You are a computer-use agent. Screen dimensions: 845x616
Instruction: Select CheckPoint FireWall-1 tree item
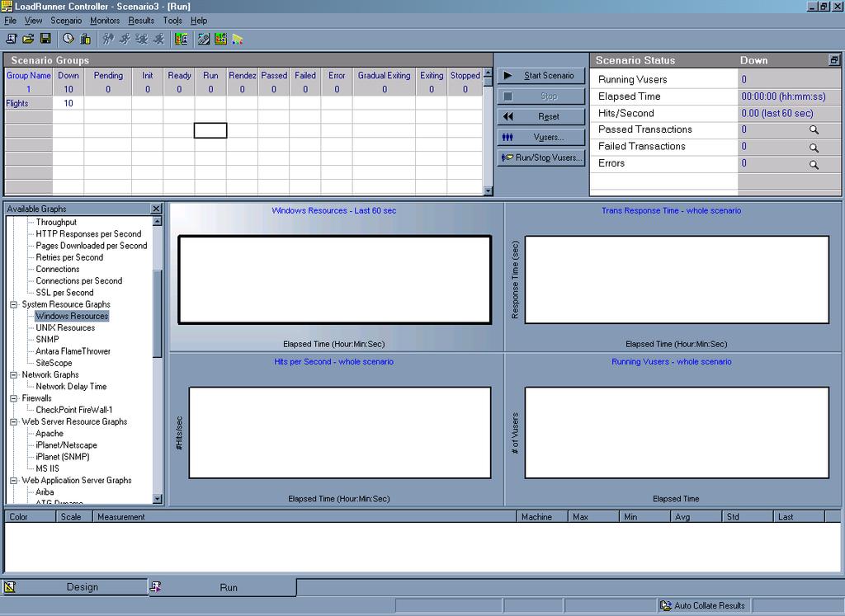tap(73, 411)
